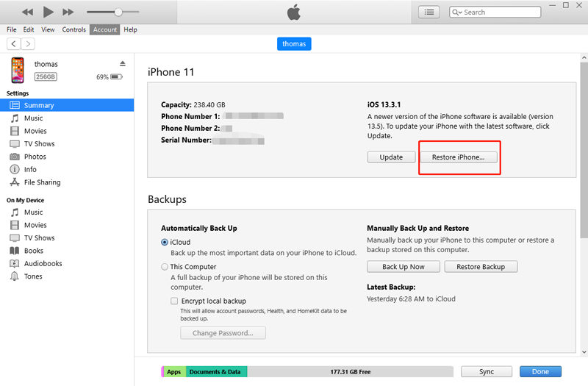Enable Encrypt local backup checkbox
This screenshot has width=588, height=386.
174,301
